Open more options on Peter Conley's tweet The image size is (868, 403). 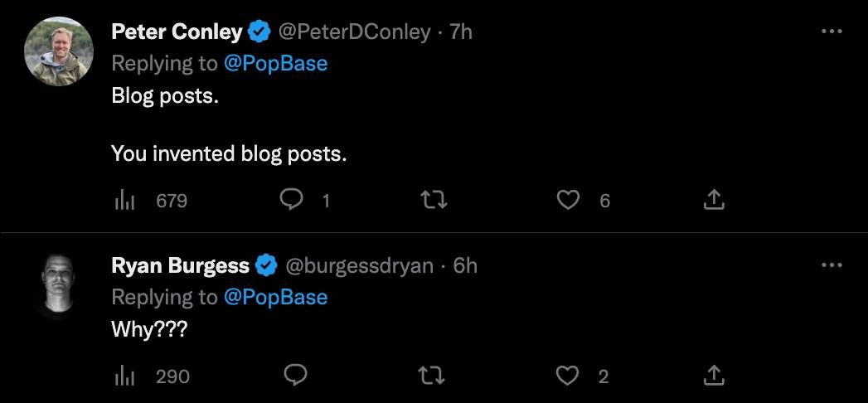[831, 32]
